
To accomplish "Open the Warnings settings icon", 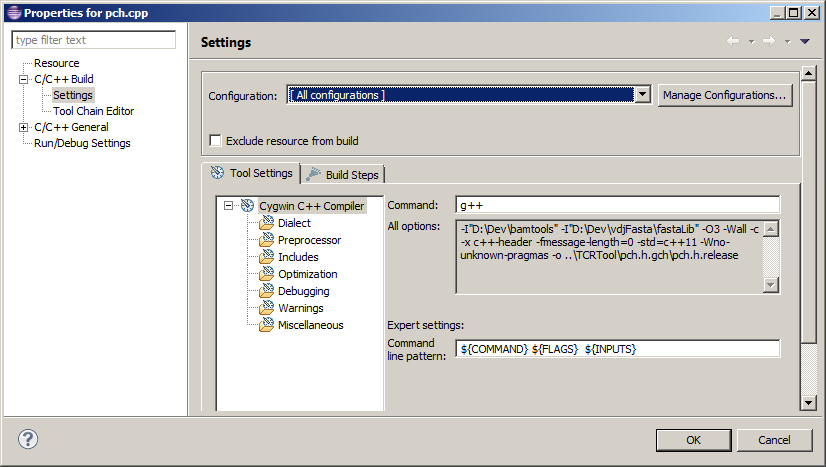I will click(x=266, y=308).
